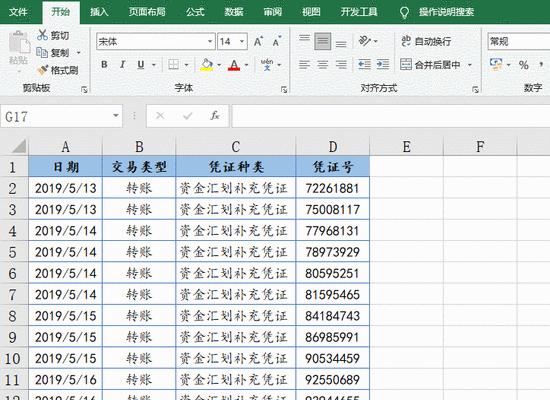This screenshot has height=400, width=550.
Task: Switch to the 插入 tab
Action: pos(99,12)
